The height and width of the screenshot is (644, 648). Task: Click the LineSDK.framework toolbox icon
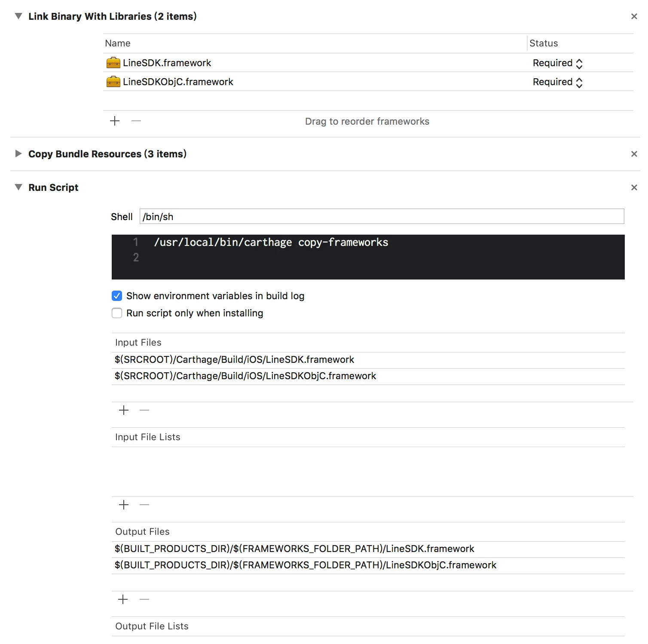coord(113,63)
